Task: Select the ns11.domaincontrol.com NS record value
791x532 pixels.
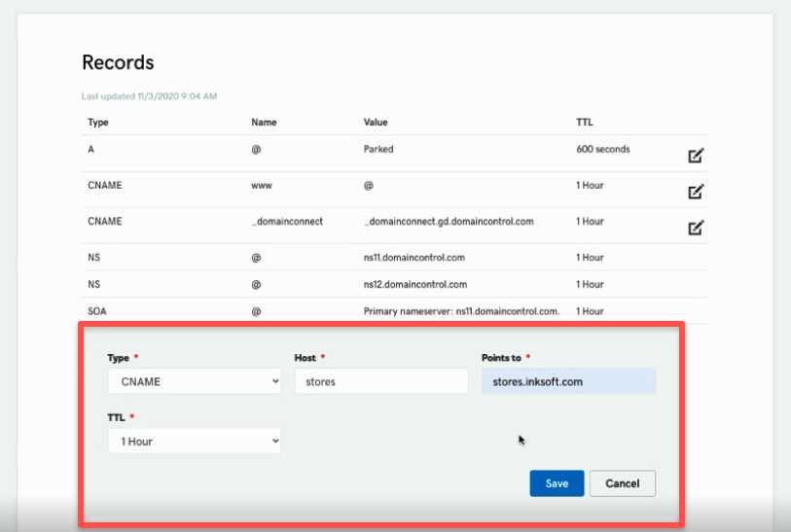Action: [415, 258]
